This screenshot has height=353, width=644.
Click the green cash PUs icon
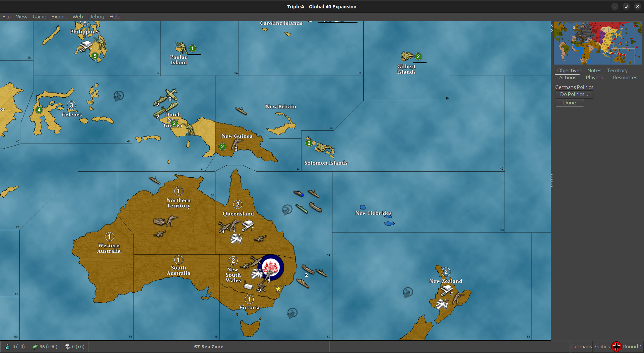tap(35, 347)
